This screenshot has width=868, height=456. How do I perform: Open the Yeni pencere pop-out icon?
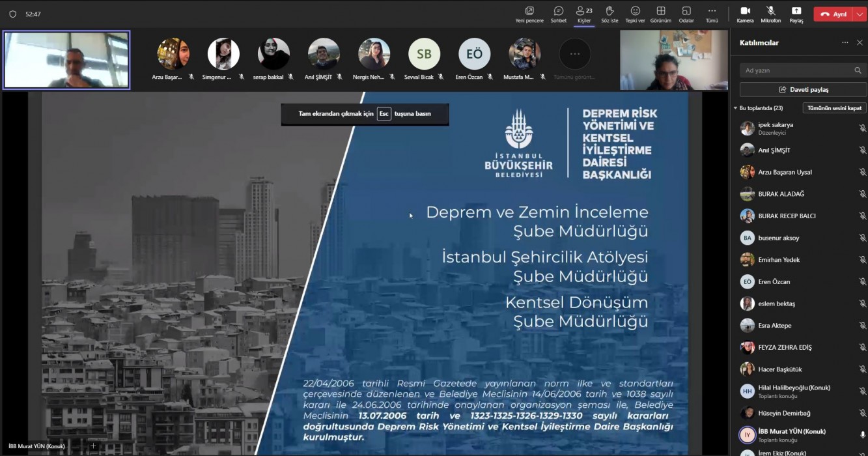529,11
